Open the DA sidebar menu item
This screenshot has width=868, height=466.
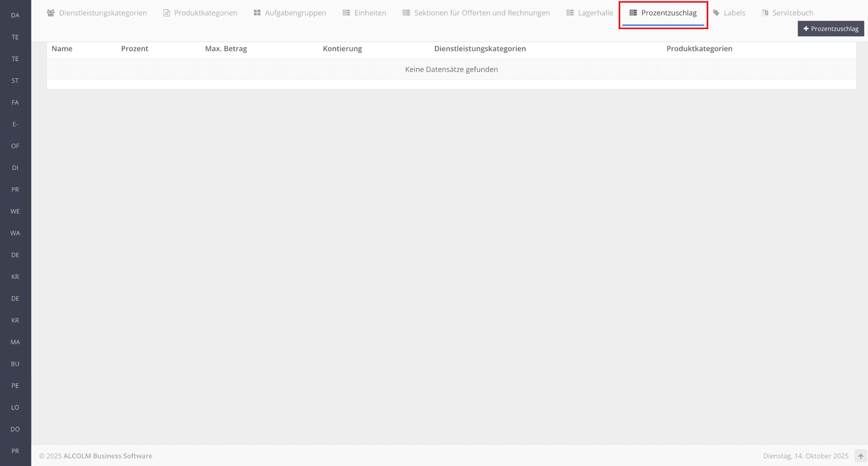(x=15, y=16)
